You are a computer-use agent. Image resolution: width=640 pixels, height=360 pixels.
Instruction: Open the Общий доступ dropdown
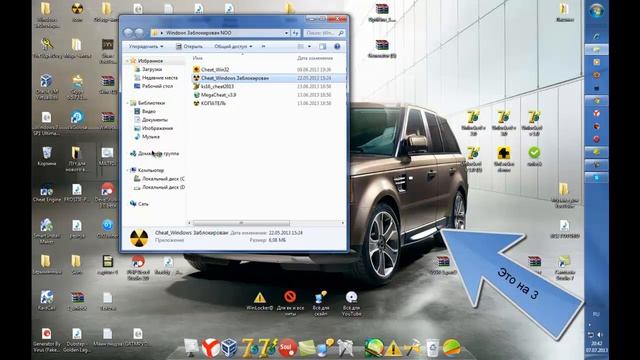pos(233,47)
